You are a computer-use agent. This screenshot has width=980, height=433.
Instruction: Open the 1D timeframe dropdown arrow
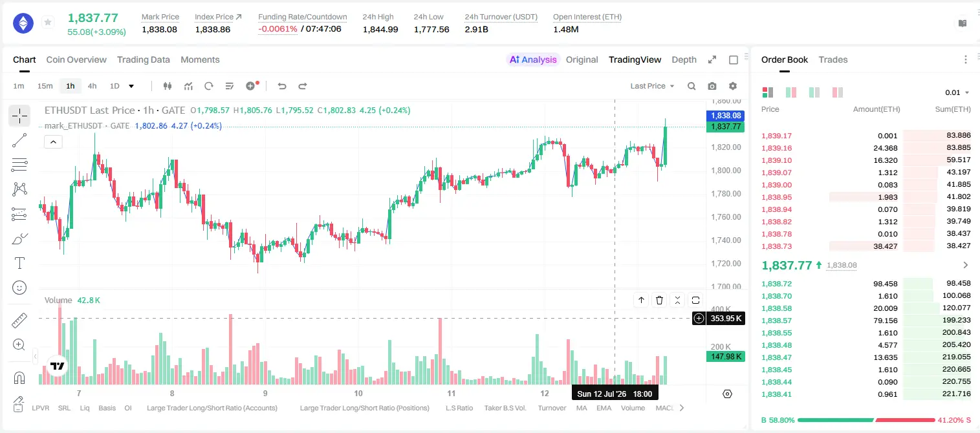pyautogui.click(x=131, y=86)
